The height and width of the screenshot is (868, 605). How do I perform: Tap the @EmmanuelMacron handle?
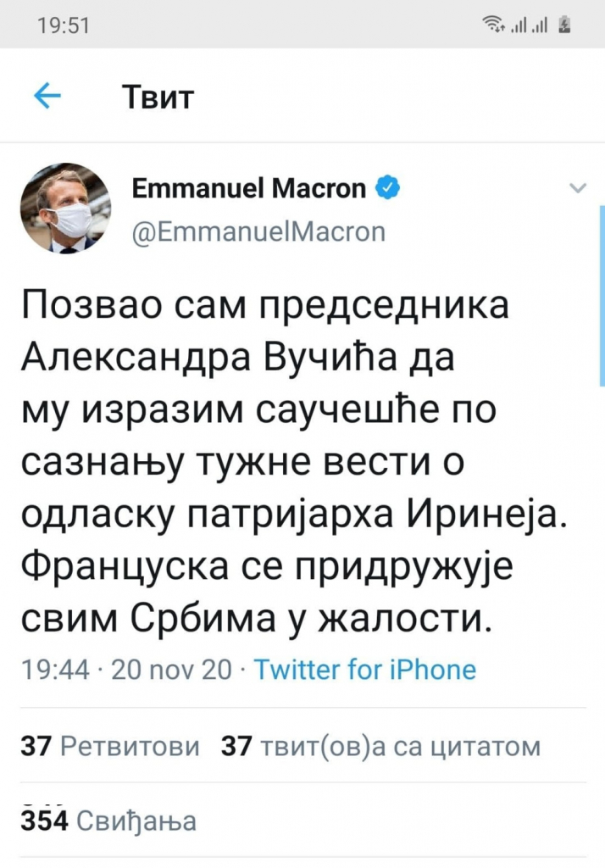pos(258,231)
